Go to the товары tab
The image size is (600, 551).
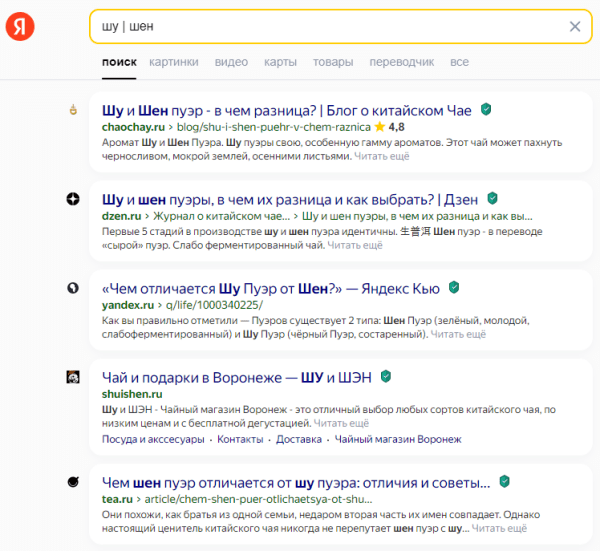tap(333, 62)
